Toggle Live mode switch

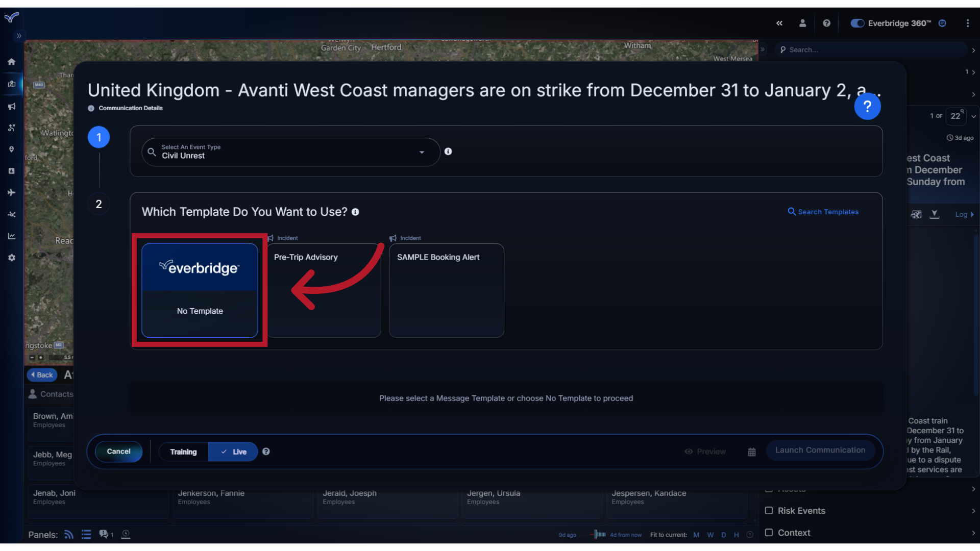click(x=234, y=452)
